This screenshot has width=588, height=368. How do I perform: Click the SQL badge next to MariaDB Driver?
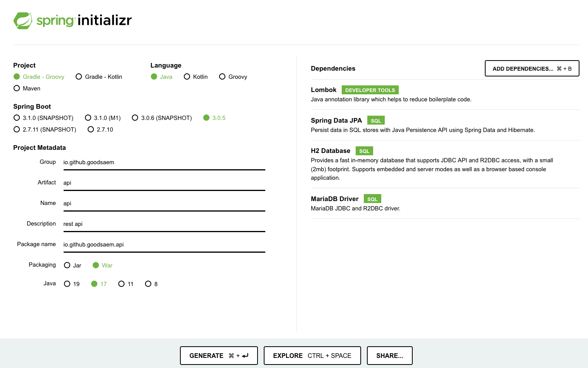(x=372, y=199)
